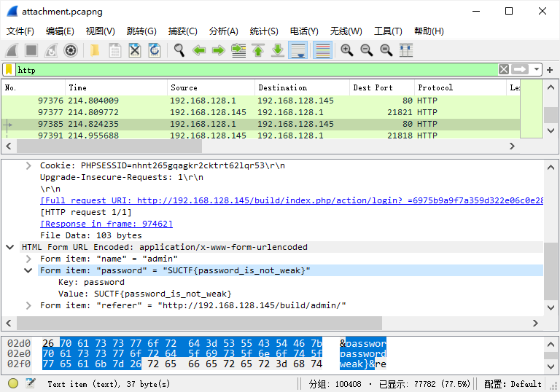
Task: Reload the capture file
Action: [x=155, y=50]
